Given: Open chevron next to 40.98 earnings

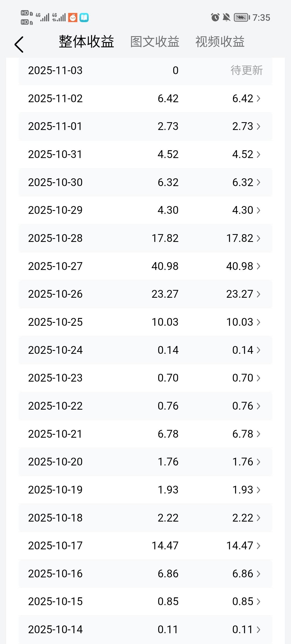Looking at the screenshot, I should tap(258, 266).
